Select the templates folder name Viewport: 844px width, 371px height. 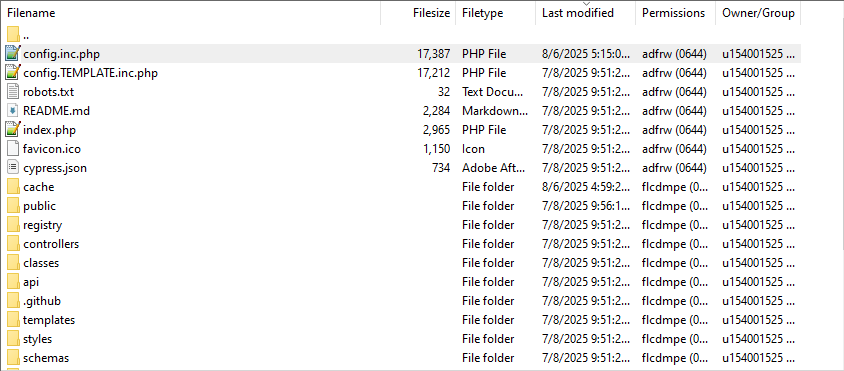pyautogui.click(x=49, y=320)
